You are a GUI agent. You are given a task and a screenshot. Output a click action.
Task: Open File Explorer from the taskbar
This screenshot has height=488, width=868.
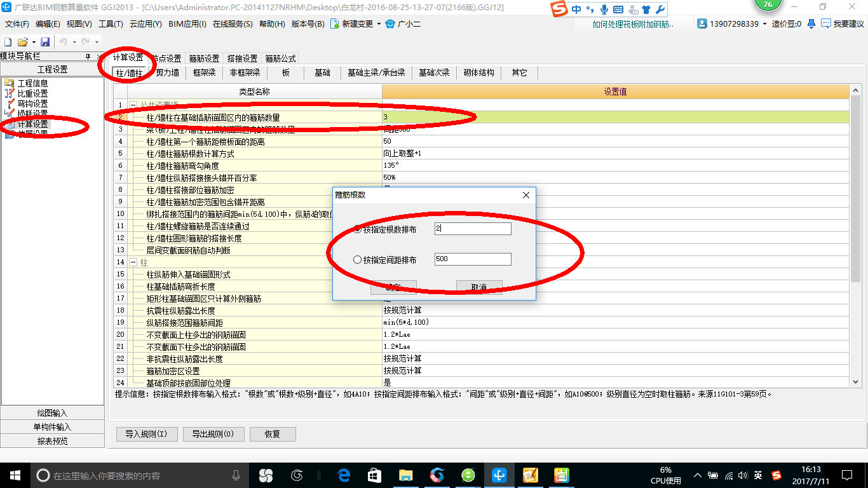coord(405,475)
